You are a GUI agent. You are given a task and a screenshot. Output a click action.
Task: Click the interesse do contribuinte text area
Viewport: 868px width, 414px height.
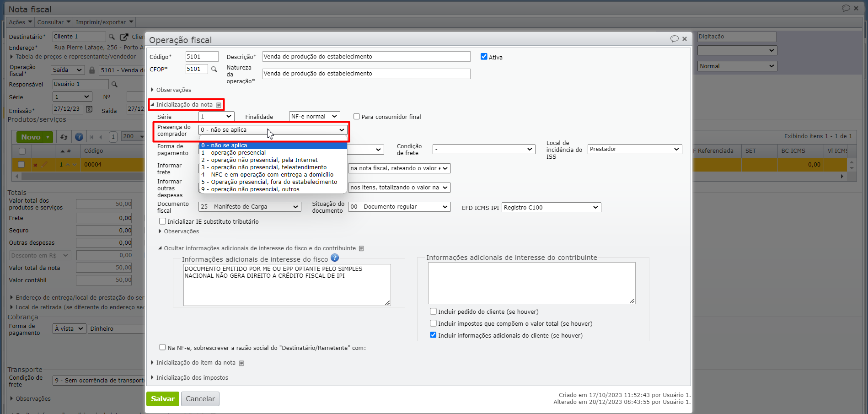(532, 283)
